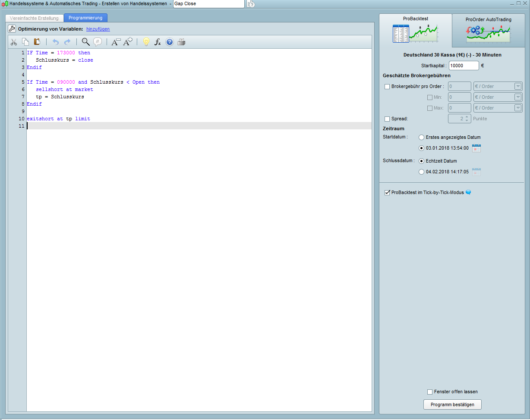Click the hinzufügen link for variable optimization
Viewport: 530px width, 420px height.
98,29
